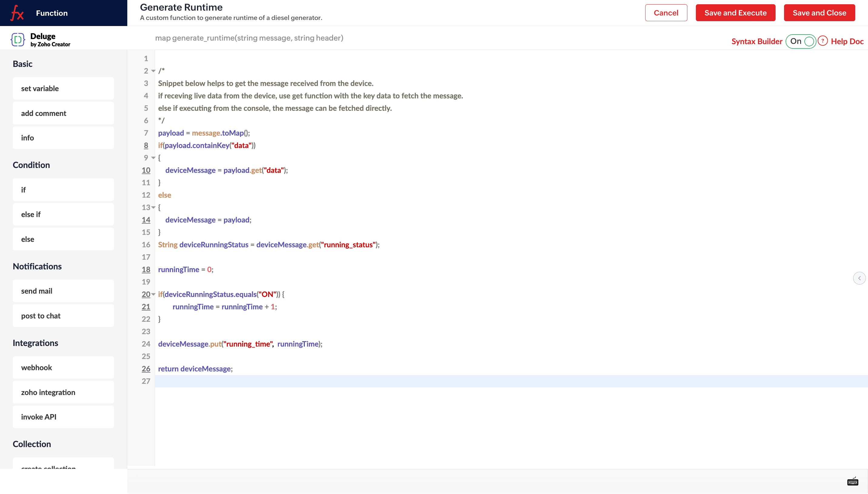Choose the send mail snippet
This screenshot has width=868, height=494.
(63, 291)
